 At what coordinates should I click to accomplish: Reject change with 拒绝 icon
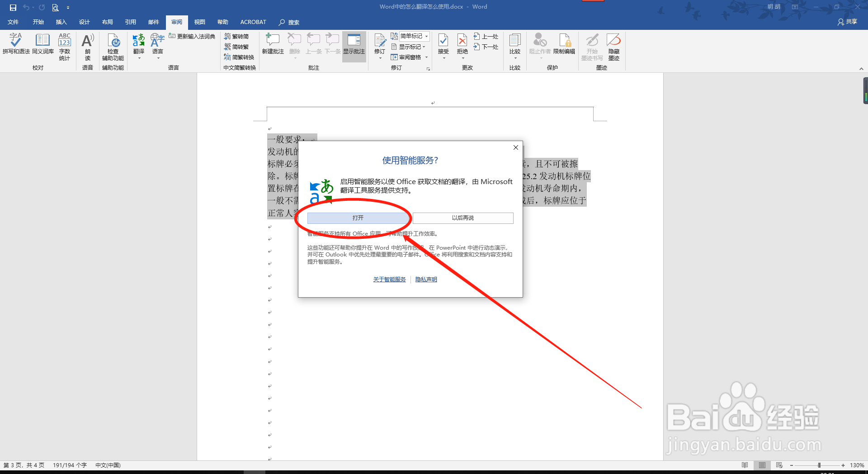coord(462,43)
